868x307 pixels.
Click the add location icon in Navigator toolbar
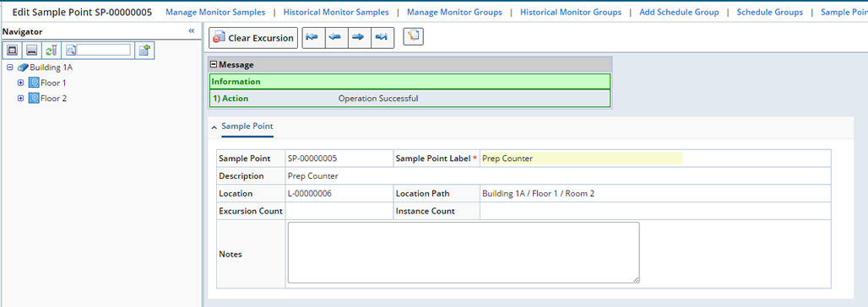[144, 51]
